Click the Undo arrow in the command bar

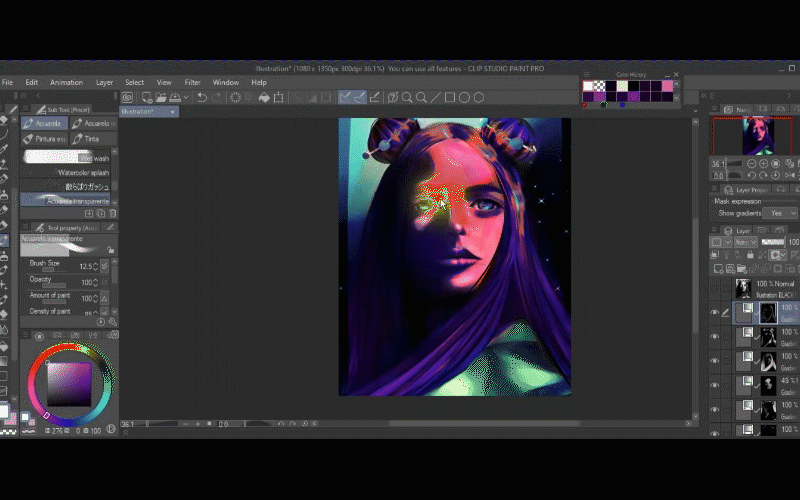(x=201, y=97)
